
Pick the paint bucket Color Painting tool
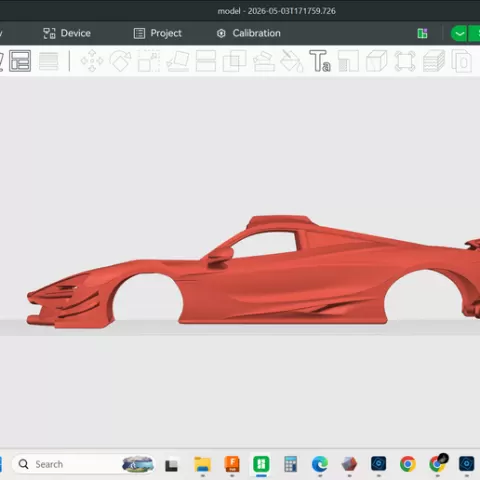coord(292,61)
